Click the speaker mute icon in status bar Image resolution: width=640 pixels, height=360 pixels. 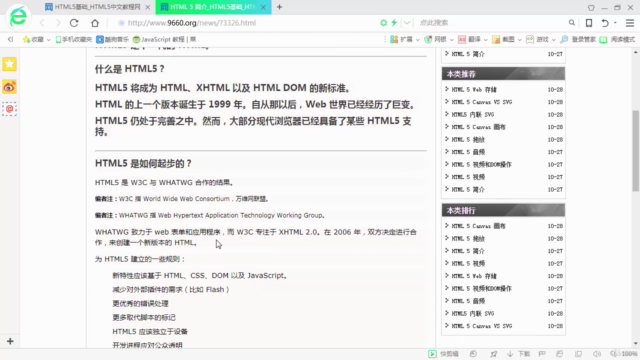597,354
